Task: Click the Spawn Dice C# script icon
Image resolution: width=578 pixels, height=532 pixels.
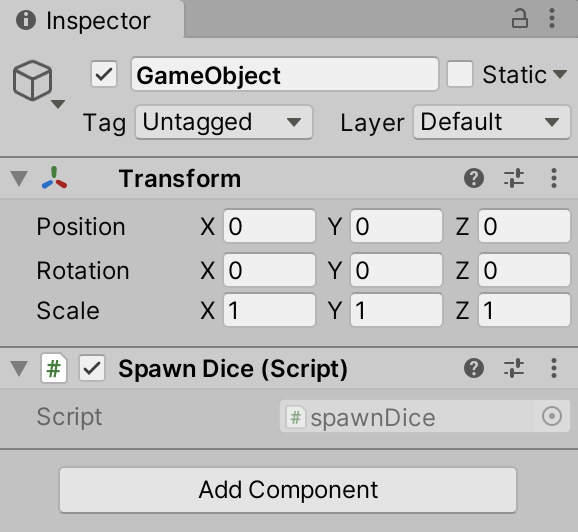Action: point(54,368)
